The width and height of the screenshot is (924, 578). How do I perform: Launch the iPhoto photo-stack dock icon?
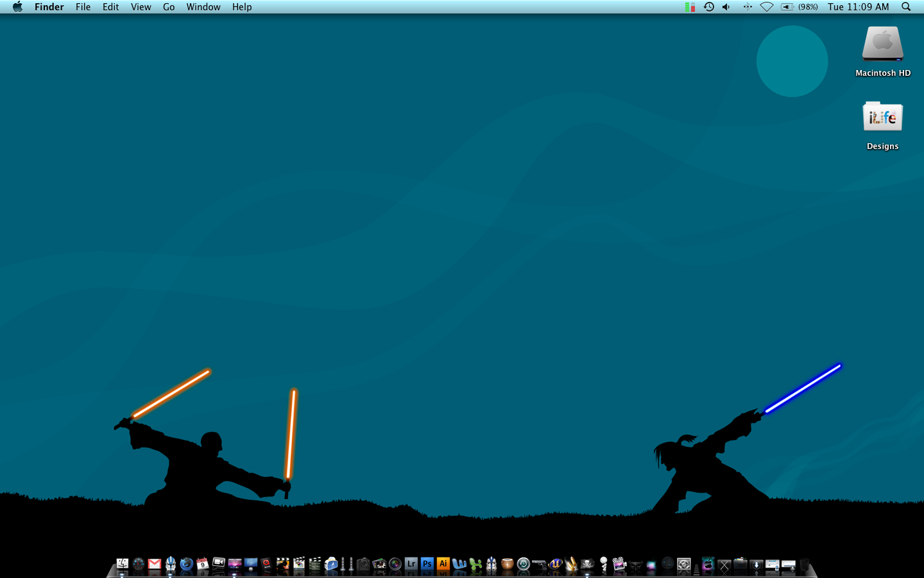point(379,565)
